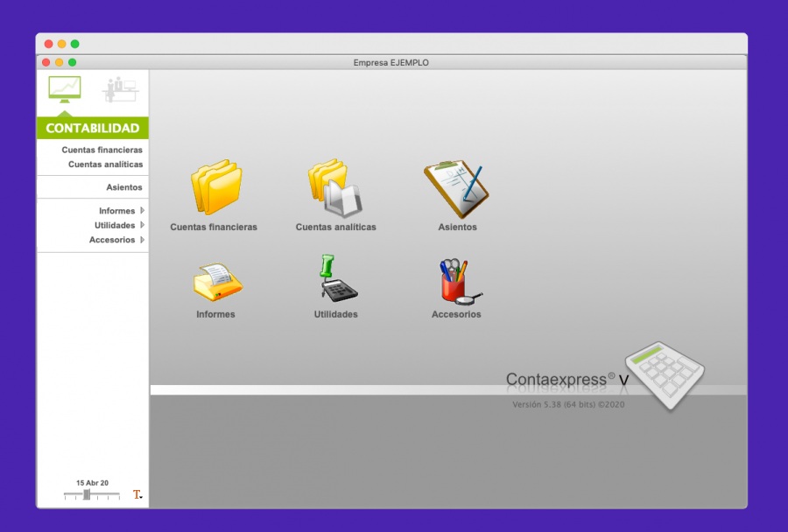
Task: Open the Informes printer icon
Action: click(218, 282)
